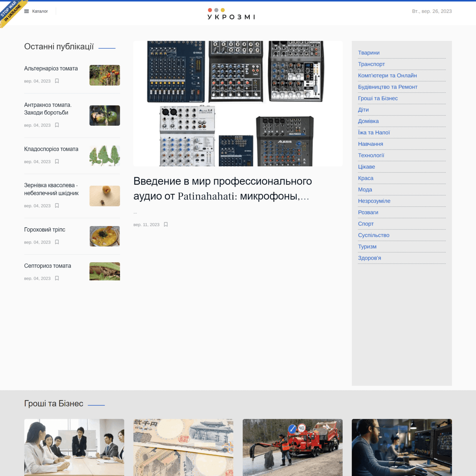This screenshot has width=476, height=476.
Task: Open the Комп'ютери та Онлайн category
Action: coord(387,75)
